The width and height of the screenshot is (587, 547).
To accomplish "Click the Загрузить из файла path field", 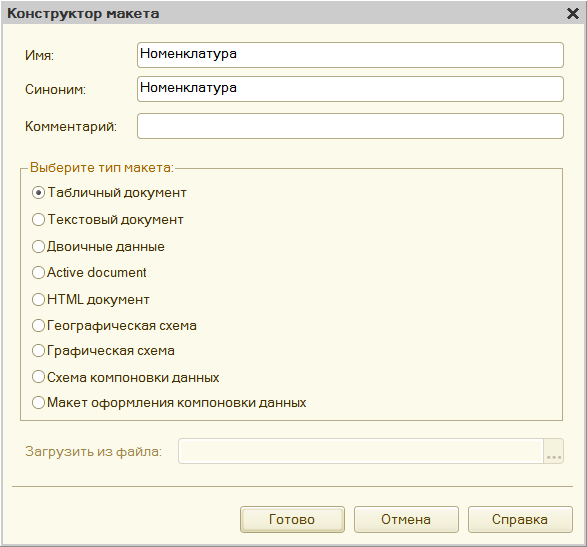I will pyautogui.click(x=361, y=451).
